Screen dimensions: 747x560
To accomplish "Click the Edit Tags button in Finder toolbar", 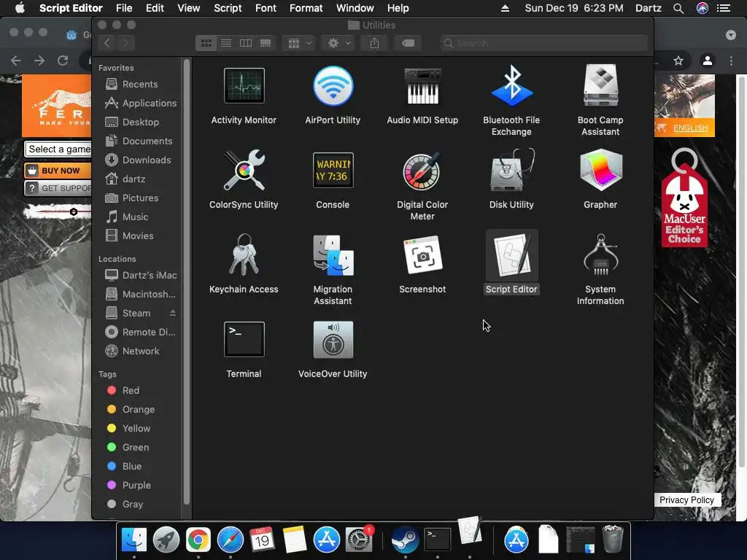I will [408, 43].
